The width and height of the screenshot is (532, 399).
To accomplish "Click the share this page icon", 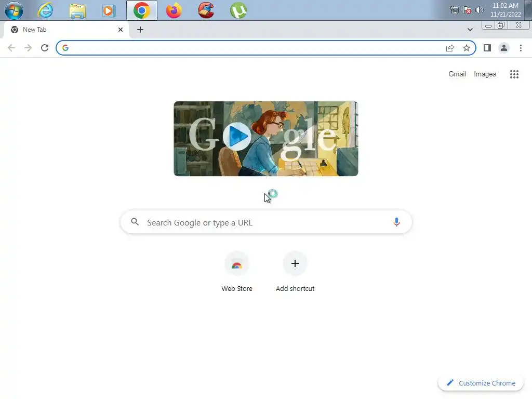I will (x=450, y=48).
